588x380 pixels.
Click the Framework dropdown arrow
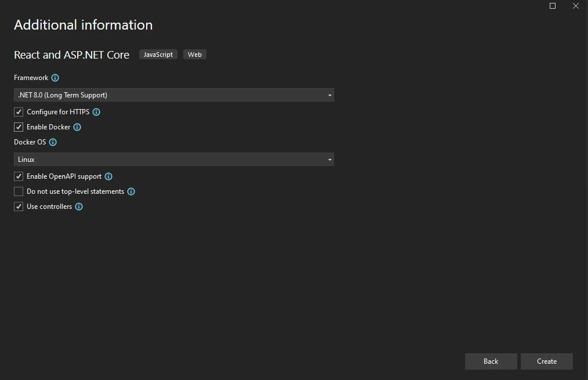point(329,95)
